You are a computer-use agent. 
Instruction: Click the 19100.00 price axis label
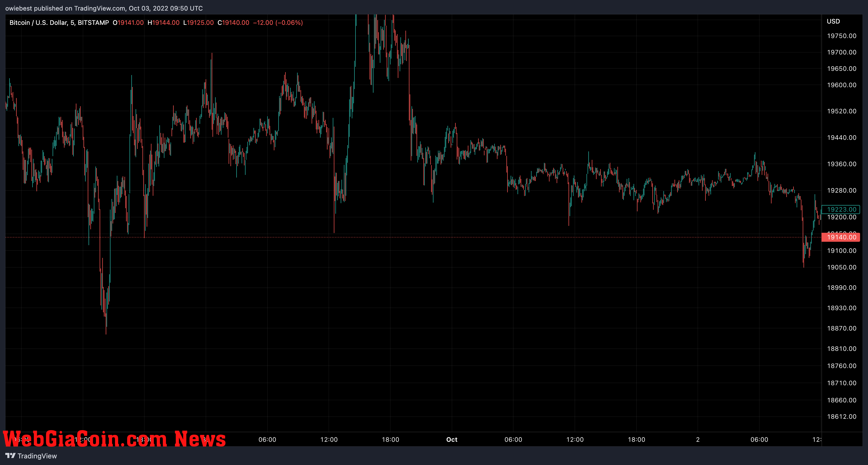[841, 250]
